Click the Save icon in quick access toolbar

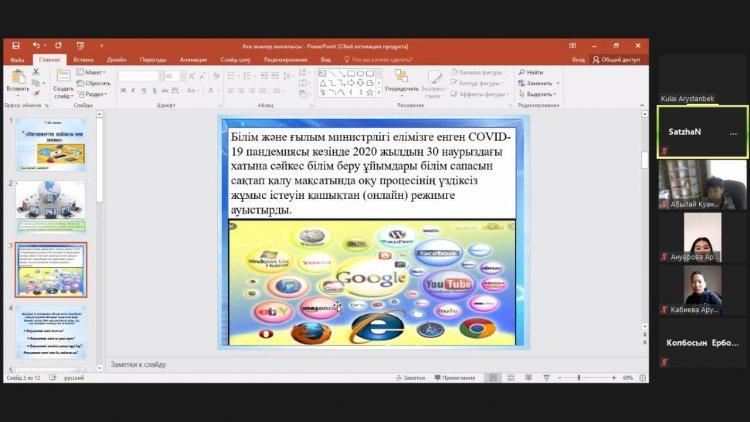(x=17, y=45)
